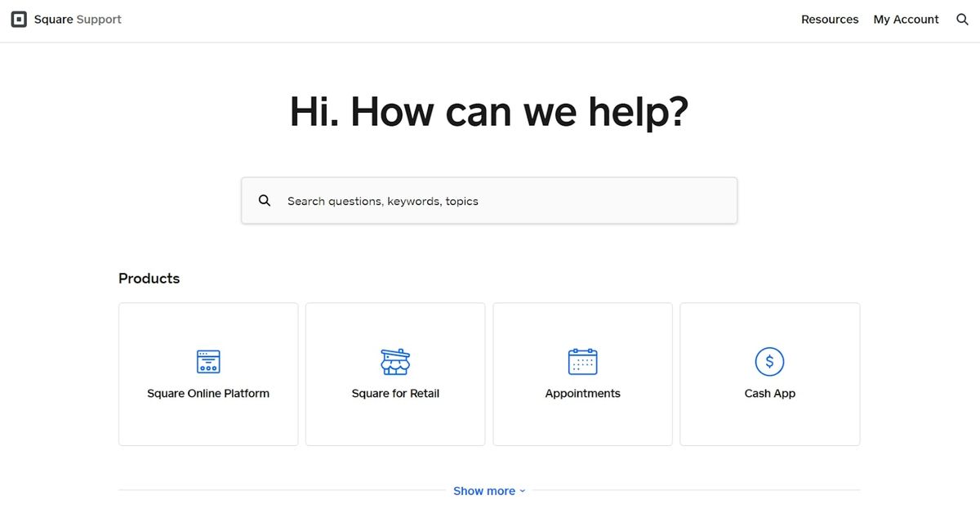Image resolution: width=980 pixels, height=509 pixels.
Task: Click the magnifying glass inside the search bar
Action: (x=264, y=199)
